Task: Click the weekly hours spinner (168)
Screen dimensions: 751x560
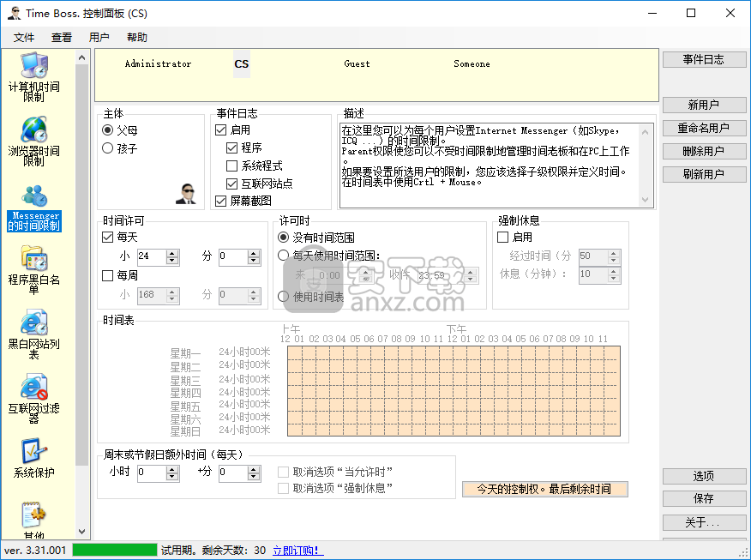Action: (x=172, y=296)
